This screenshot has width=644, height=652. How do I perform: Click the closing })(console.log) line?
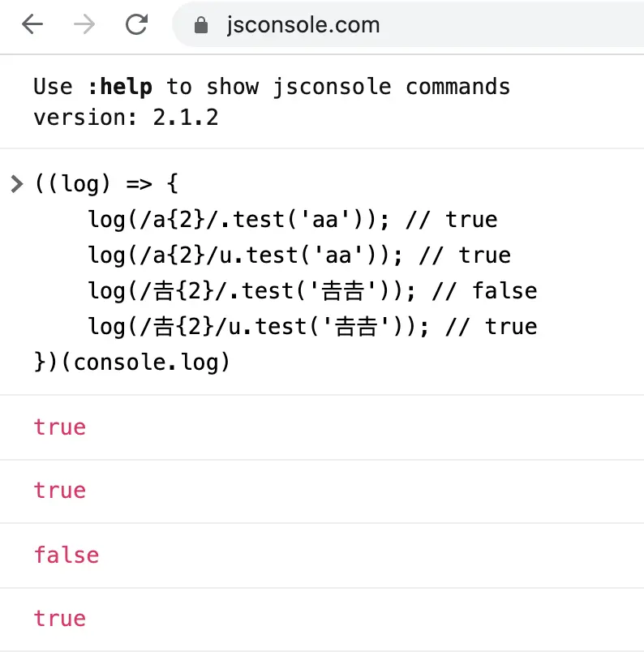tap(132, 362)
